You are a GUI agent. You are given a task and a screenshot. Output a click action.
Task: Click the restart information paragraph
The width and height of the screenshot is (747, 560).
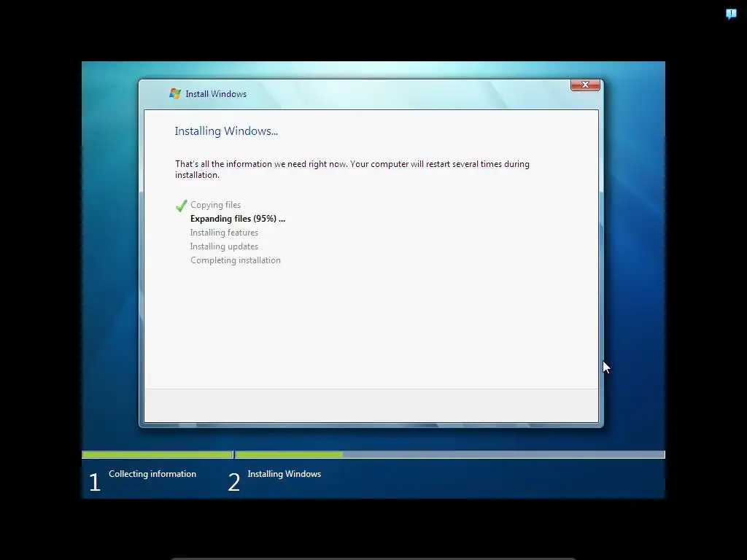pyautogui.click(x=352, y=169)
